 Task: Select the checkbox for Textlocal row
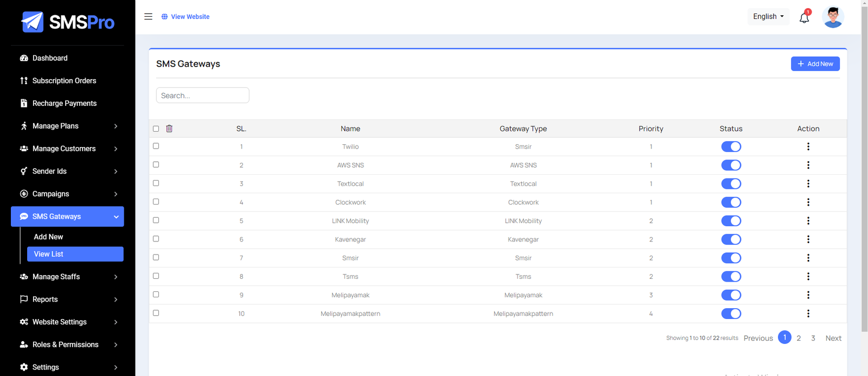[x=156, y=183]
